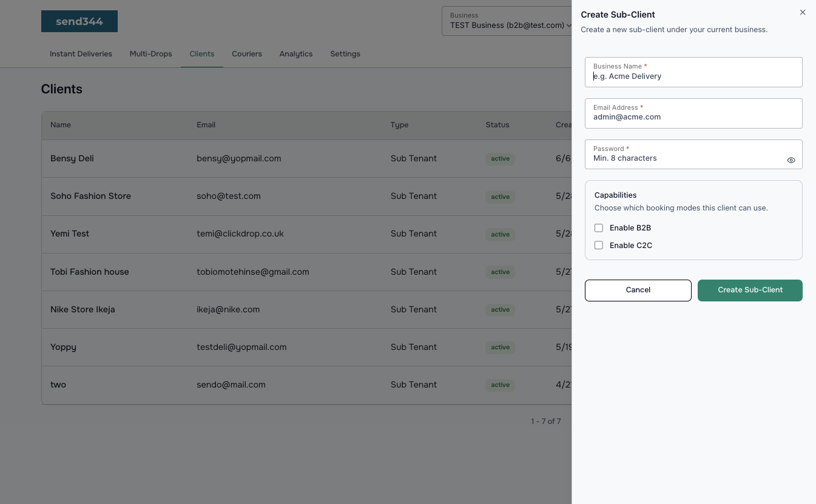Image resolution: width=816 pixels, height=504 pixels.
Task: Focus the Password input field
Action: pyautogui.click(x=693, y=154)
